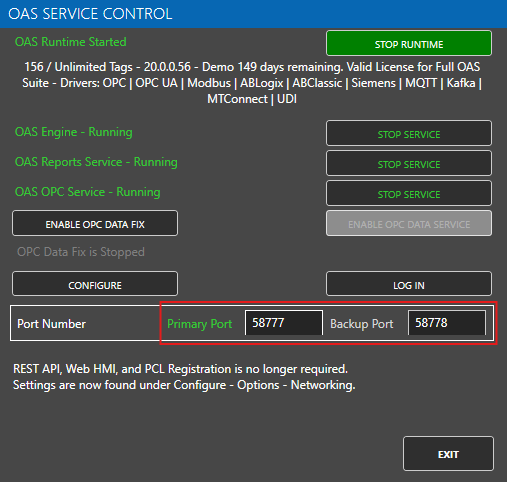Click the LOG IN button
This screenshot has width=507, height=482.
(409, 284)
